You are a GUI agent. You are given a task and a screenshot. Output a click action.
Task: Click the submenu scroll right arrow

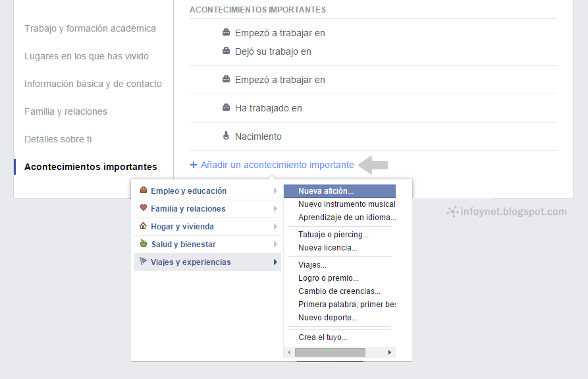point(390,353)
